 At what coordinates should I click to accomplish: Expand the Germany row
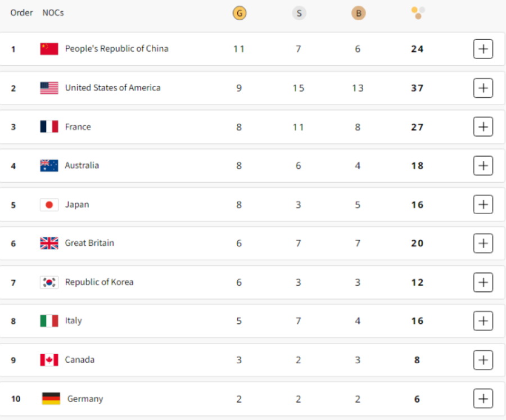483,399
